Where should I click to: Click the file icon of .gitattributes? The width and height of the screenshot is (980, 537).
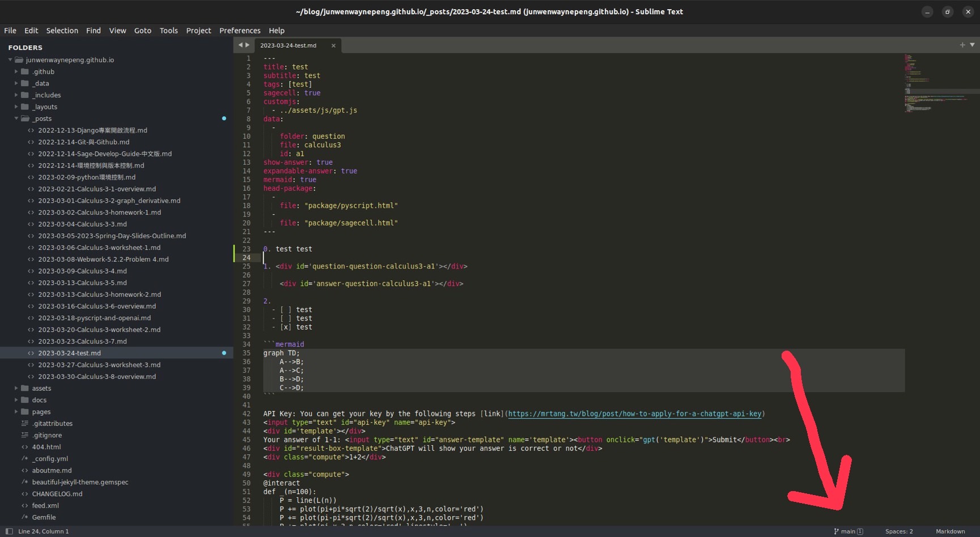click(x=25, y=424)
